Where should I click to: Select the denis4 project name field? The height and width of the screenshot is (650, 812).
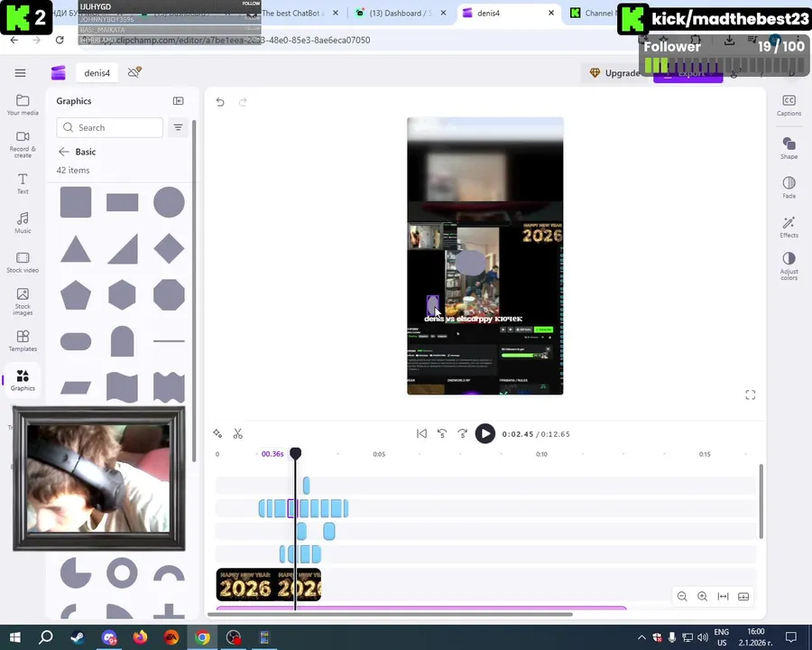[97, 73]
